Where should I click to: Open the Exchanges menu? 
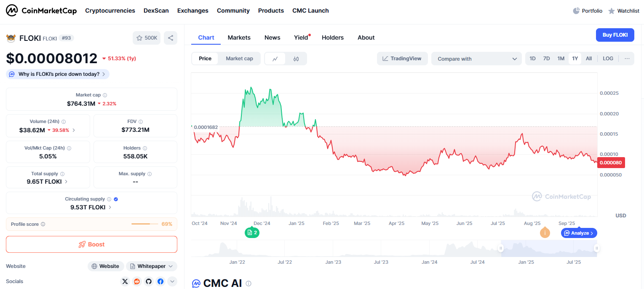coord(192,11)
